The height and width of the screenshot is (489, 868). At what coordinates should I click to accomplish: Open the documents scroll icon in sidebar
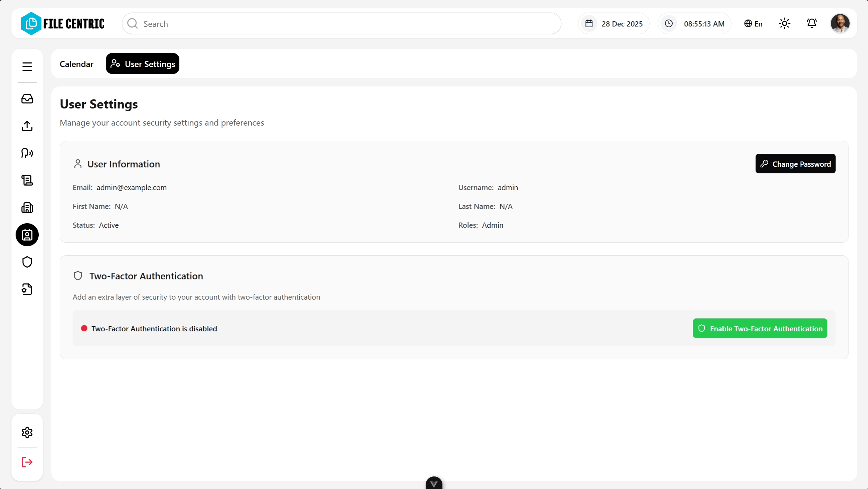point(27,180)
